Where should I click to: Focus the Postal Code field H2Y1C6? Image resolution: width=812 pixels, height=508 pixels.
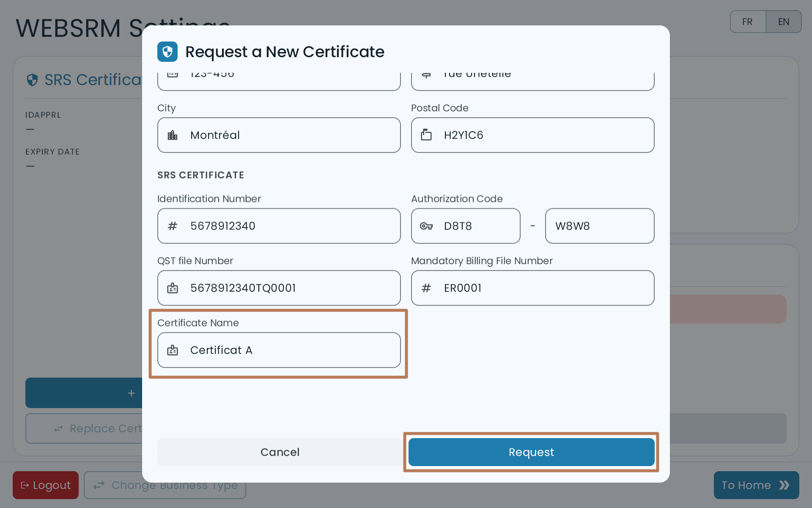click(x=533, y=135)
